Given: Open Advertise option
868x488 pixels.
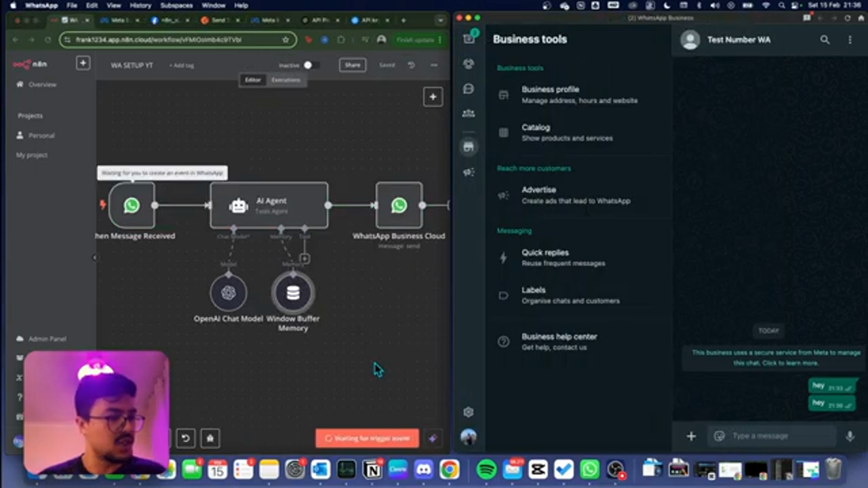Looking at the screenshot, I should point(579,195).
